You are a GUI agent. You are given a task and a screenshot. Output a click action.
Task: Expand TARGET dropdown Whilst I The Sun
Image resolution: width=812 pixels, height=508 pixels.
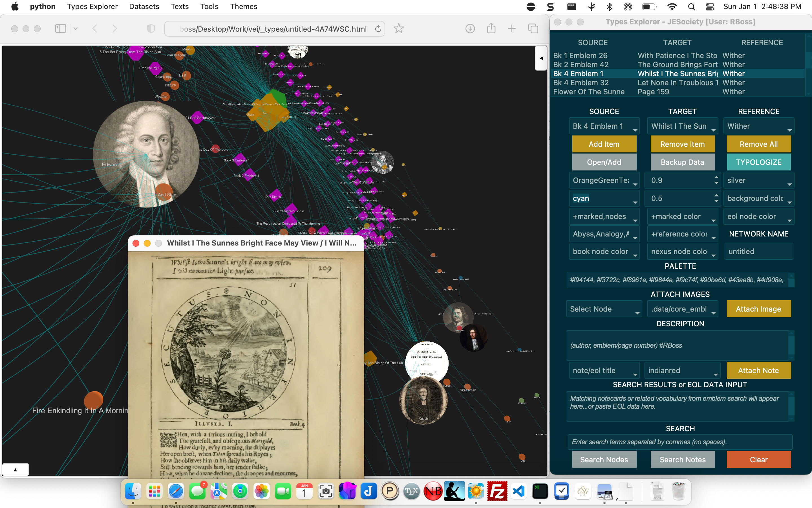tap(683, 126)
